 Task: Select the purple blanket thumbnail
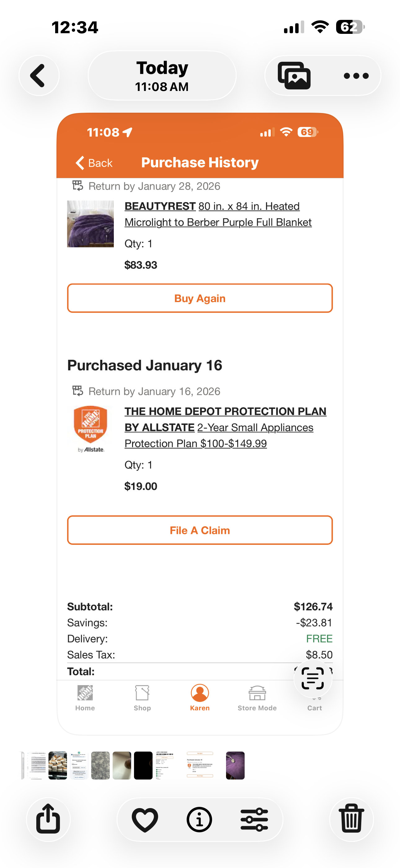pos(235,765)
